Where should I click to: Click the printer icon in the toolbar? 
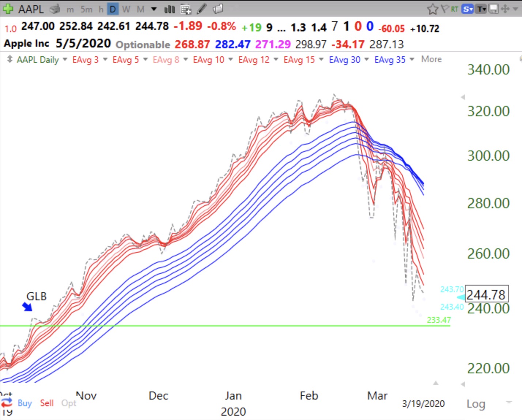click(55, 9)
